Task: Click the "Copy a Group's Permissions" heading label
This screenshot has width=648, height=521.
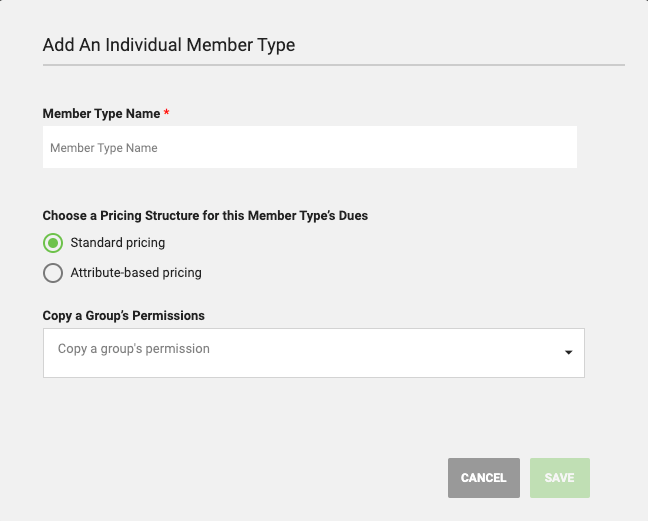Action: click(x=124, y=316)
